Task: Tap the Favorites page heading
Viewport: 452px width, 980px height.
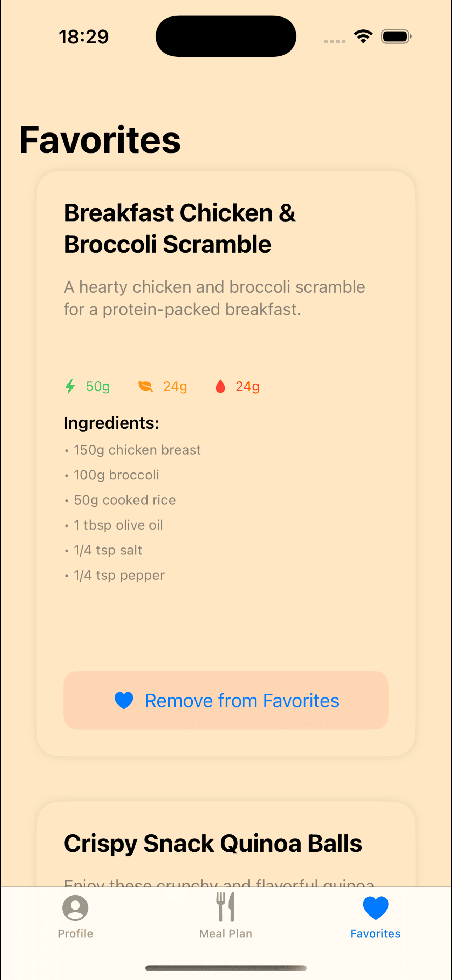Action: coord(100,140)
